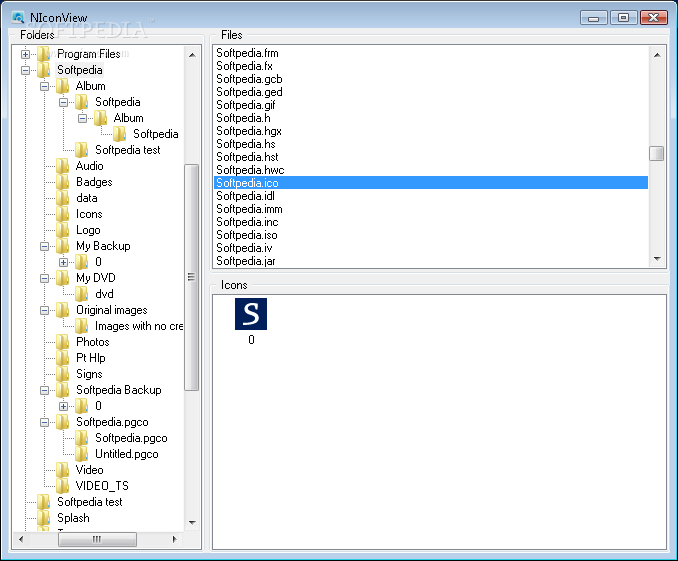Click the Photos folder icon

tap(63, 342)
